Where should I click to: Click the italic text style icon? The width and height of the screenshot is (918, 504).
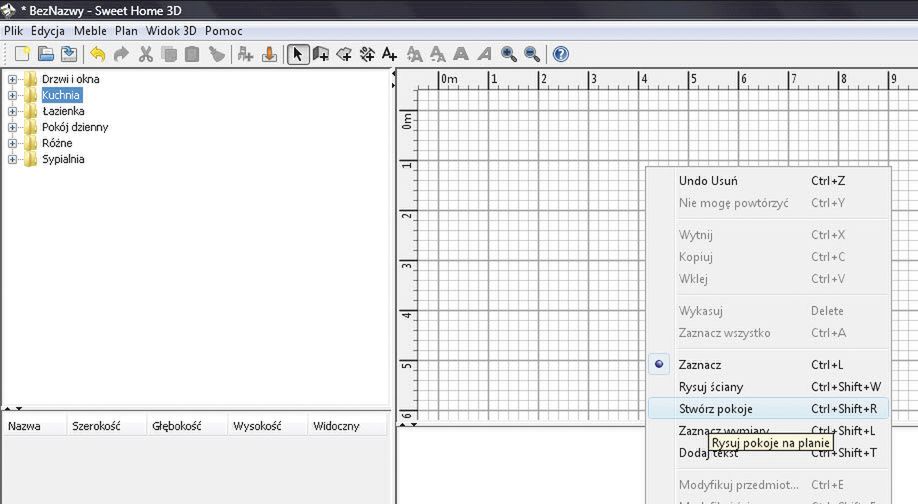484,54
